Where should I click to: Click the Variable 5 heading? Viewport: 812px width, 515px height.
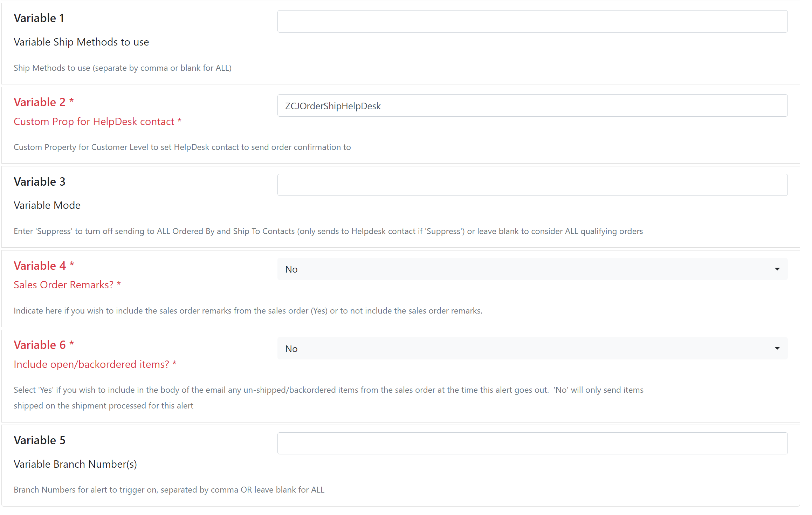click(40, 440)
